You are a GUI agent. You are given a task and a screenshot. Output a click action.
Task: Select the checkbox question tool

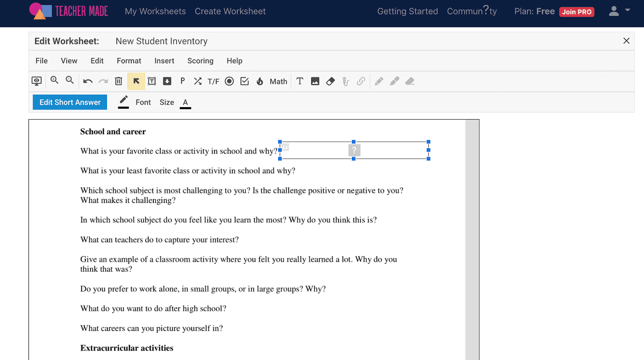click(245, 81)
